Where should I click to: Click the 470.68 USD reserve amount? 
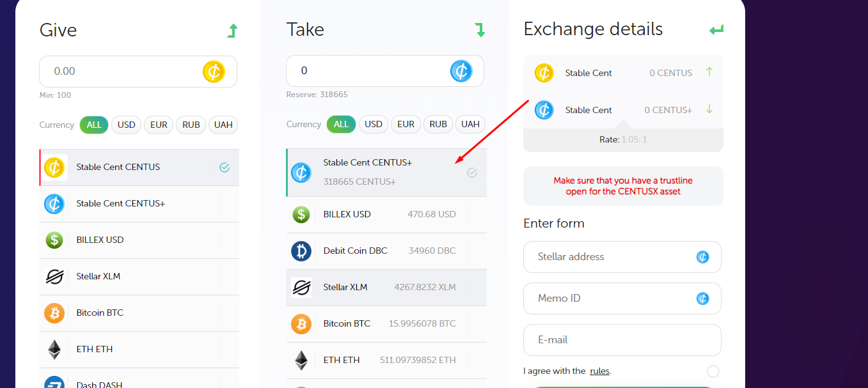[x=432, y=214]
